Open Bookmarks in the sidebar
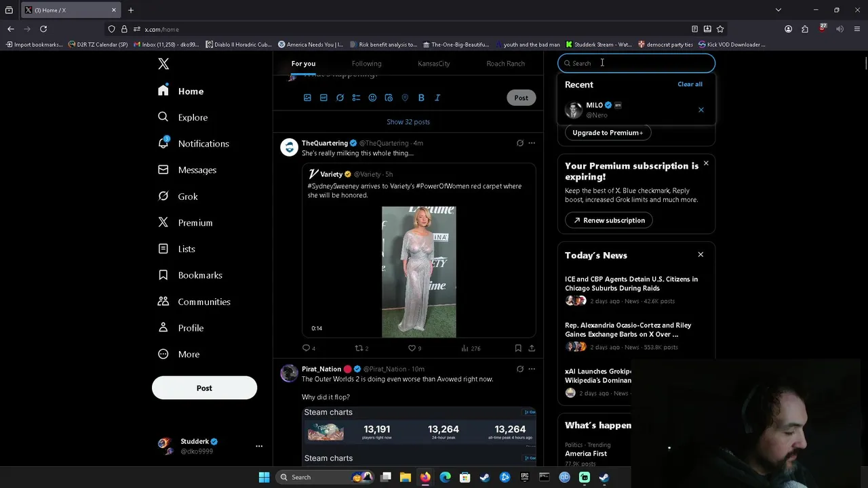This screenshot has width=868, height=488. click(190, 275)
